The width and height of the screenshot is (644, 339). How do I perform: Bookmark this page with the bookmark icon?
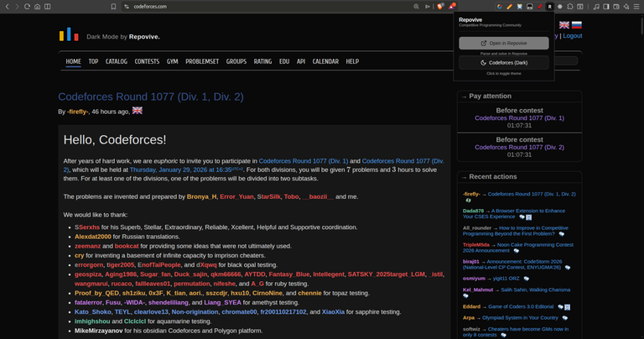click(x=113, y=7)
